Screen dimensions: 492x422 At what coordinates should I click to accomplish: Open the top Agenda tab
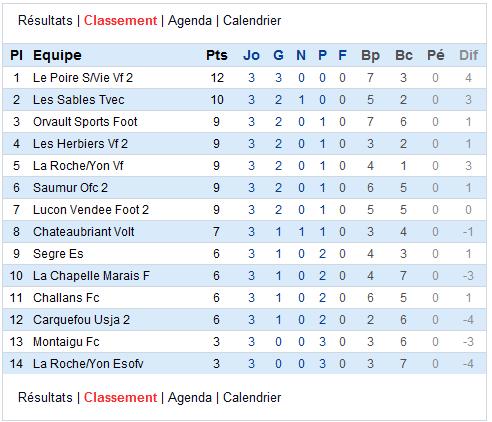coord(190,21)
